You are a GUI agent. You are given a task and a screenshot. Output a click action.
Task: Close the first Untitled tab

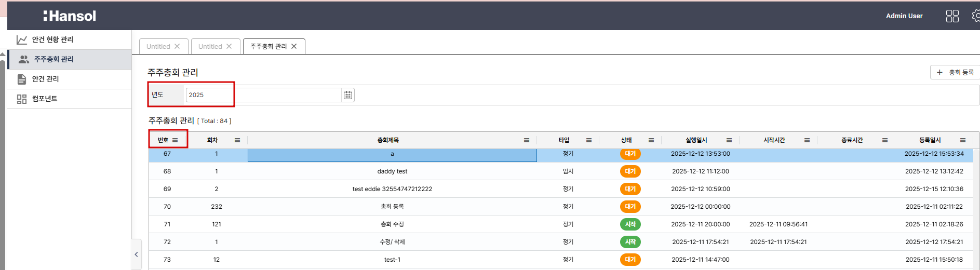coord(177,46)
